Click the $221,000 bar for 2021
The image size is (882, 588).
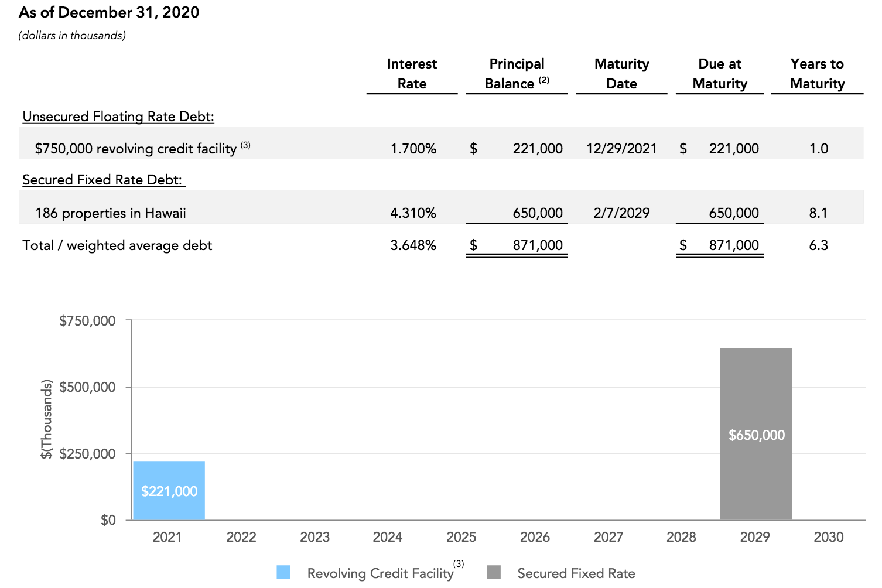(169, 491)
